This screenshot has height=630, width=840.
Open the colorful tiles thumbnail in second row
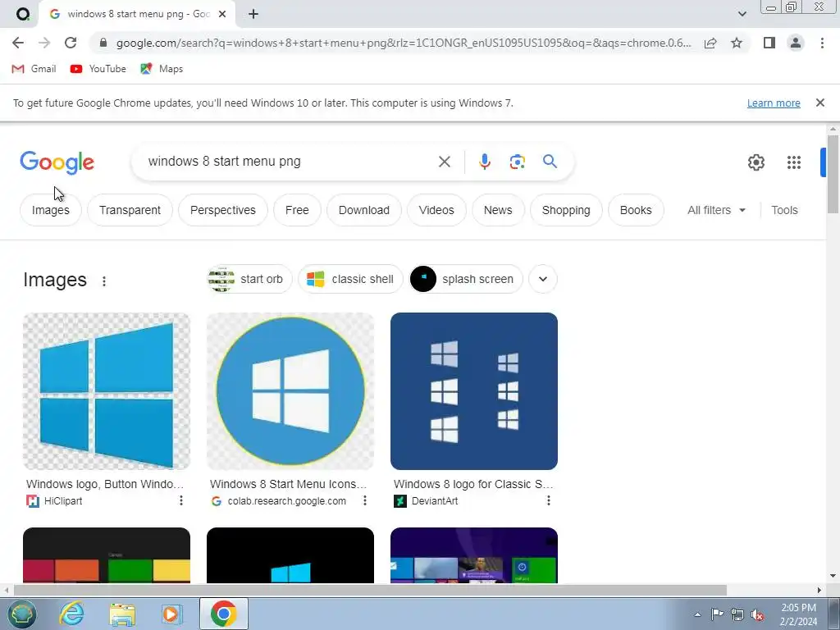pyautogui.click(x=107, y=555)
